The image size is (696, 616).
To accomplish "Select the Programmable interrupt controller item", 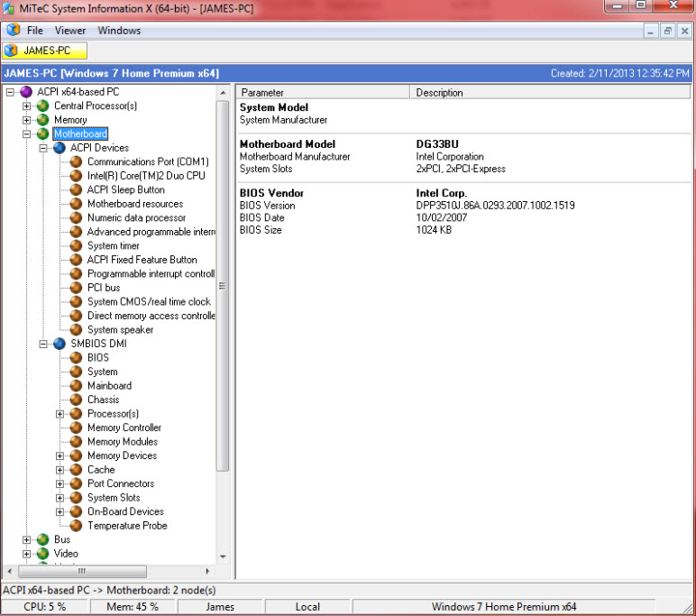I will (151, 274).
